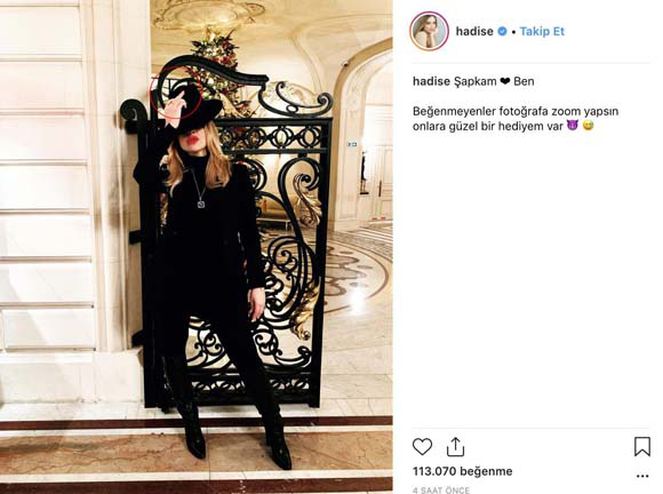
Task: Like the post with the heart icon
Action: tap(422, 447)
